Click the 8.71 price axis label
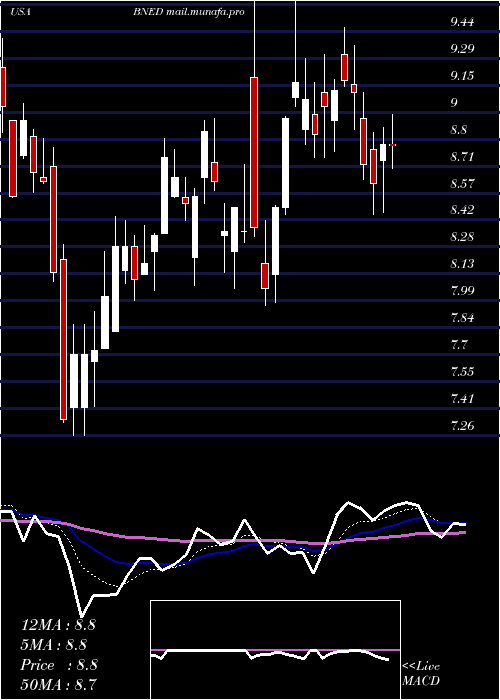Screen dimensions: 500x700 pos(462,156)
